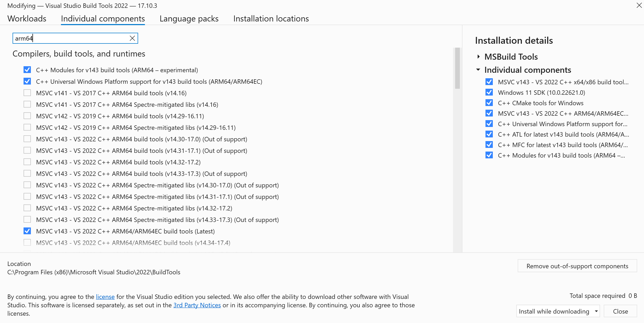Check MSVC v143 Spectre-mitigated libs (v14.32-17.2)

[x=27, y=208]
